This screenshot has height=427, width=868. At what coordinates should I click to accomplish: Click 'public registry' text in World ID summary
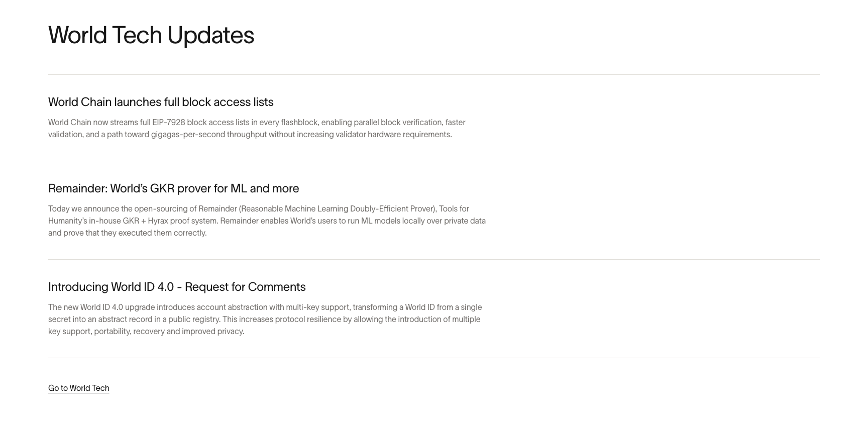[x=193, y=319]
